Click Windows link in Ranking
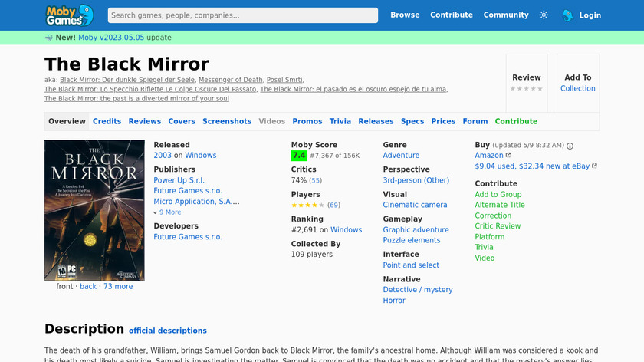The width and height of the screenshot is (644, 362). pyautogui.click(x=347, y=229)
